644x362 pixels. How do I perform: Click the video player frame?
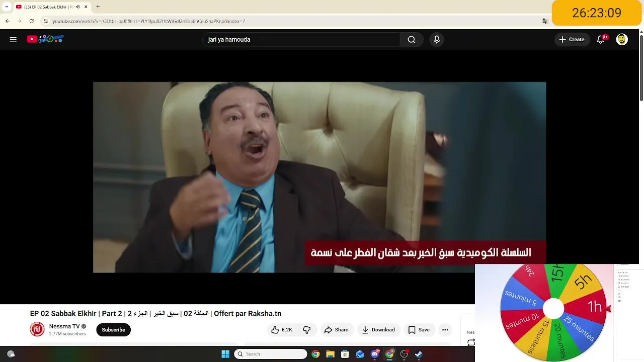coord(319,177)
